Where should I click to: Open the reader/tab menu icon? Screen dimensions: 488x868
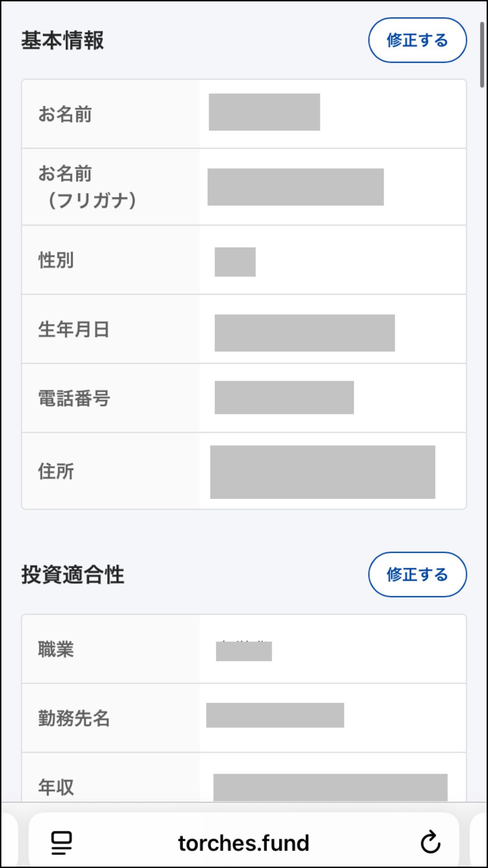61,843
